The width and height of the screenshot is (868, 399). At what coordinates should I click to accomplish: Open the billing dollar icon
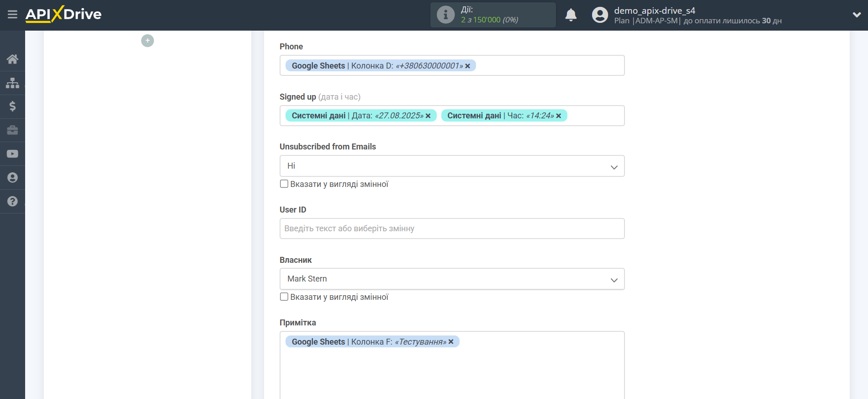(12, 106)
